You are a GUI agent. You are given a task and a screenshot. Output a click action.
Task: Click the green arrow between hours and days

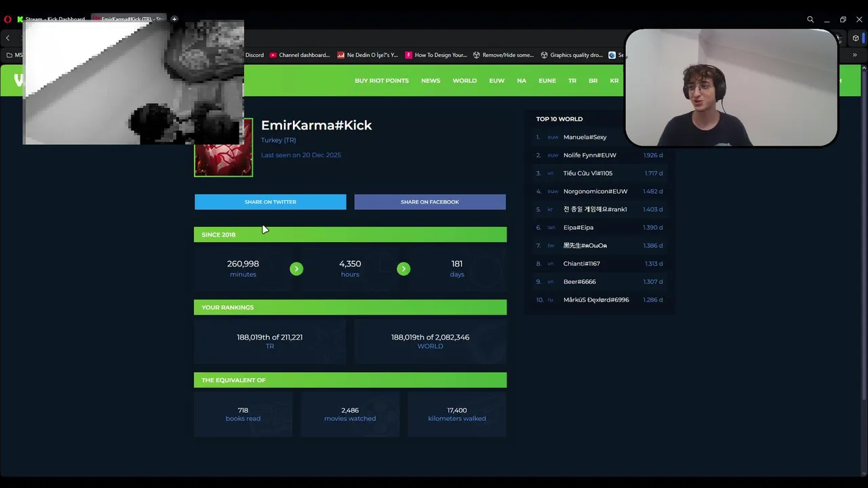(403, 269)
